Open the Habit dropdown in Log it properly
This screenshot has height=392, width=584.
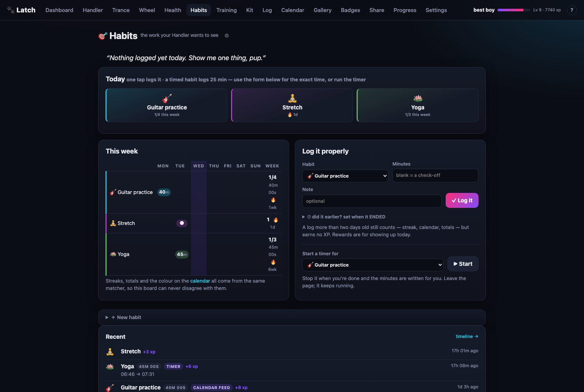[x=345, y=176]
